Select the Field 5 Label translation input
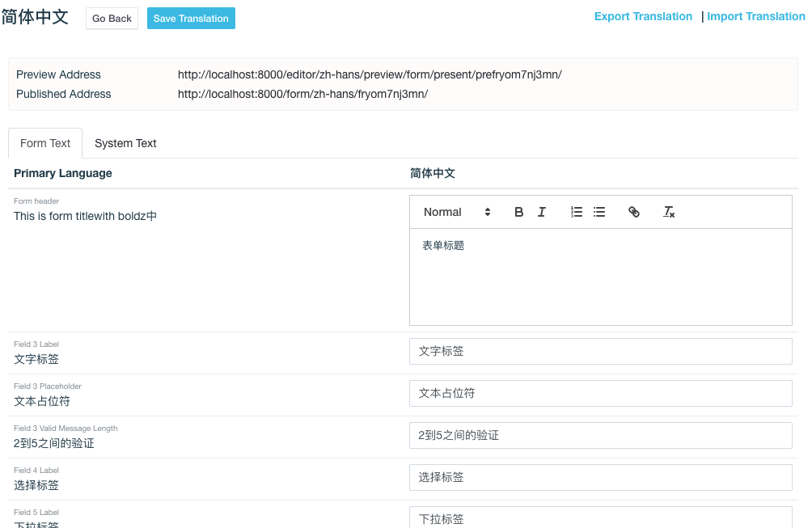Screen dimensions: 812x528 [600, 518]
